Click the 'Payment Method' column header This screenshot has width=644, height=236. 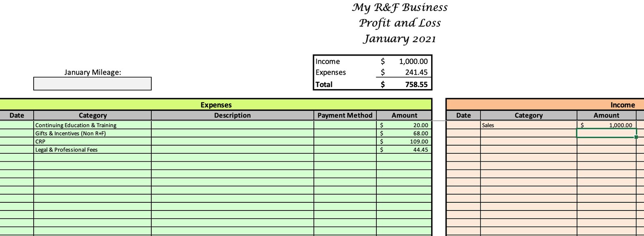[x=345, y=115]
